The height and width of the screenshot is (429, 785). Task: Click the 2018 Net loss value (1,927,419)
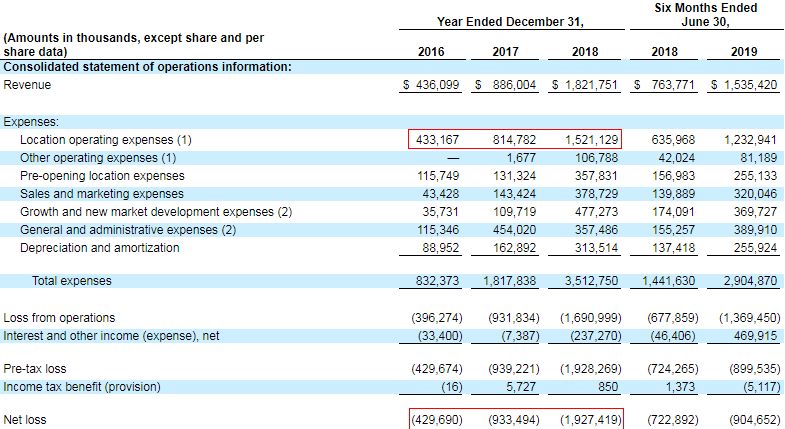[587, 420]
